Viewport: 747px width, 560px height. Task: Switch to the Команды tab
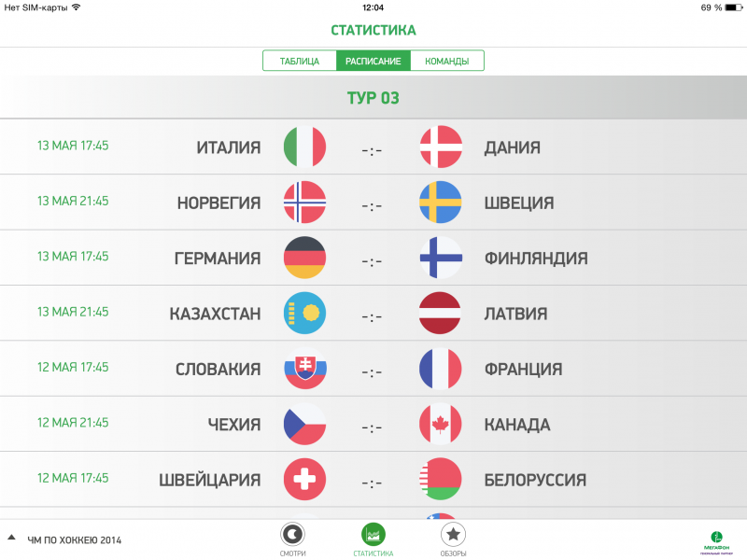(446, 62)
